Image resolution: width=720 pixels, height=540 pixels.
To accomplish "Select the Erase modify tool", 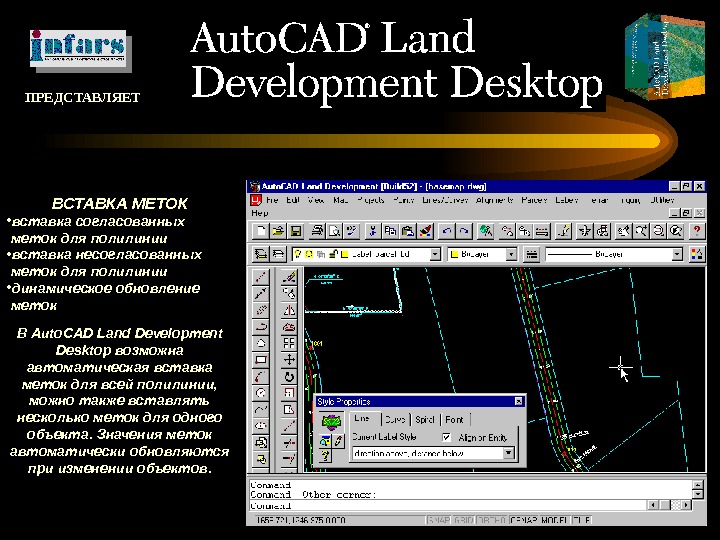I will click(x=289, y=277).
